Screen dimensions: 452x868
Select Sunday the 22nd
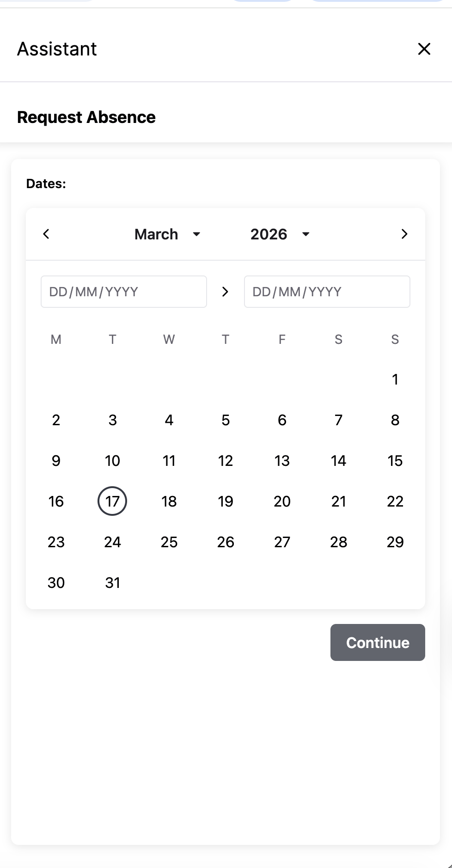395,501
